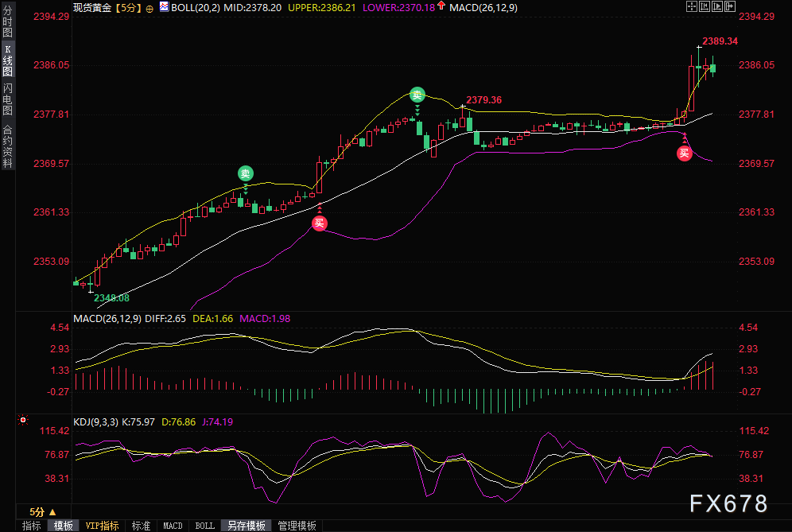Click 38.31 on the right KDJ axis

point(751,479)
